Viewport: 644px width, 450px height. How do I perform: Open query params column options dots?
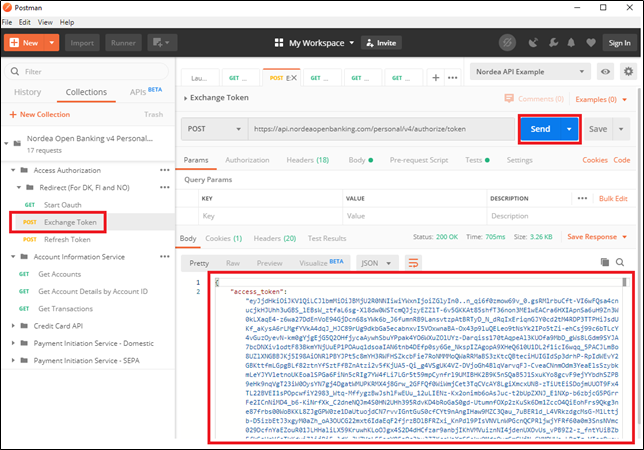(x=582, y=198)
